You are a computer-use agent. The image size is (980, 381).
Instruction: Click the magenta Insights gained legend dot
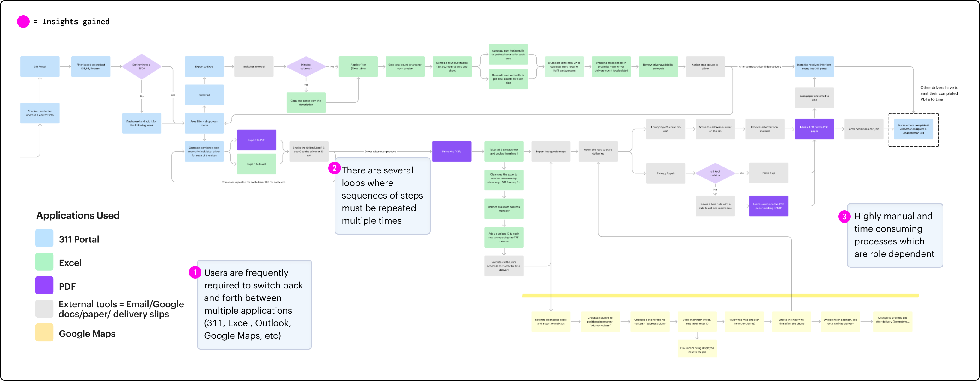click(23, 22)
